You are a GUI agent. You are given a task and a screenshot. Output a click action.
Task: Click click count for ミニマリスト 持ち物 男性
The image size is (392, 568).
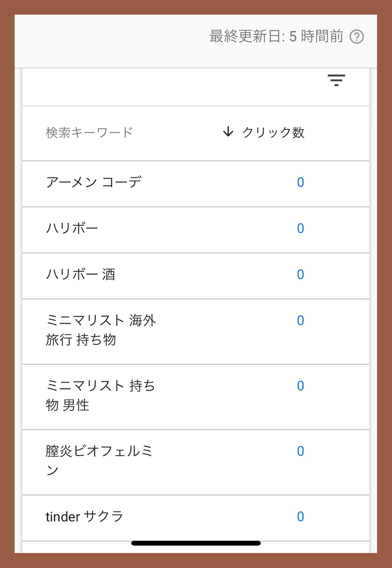click(x=300, y=386)
